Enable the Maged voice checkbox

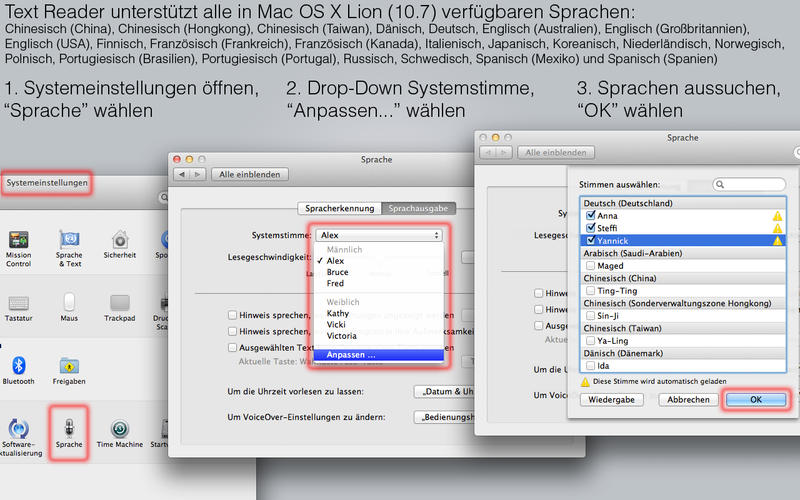tap(591, 265)
